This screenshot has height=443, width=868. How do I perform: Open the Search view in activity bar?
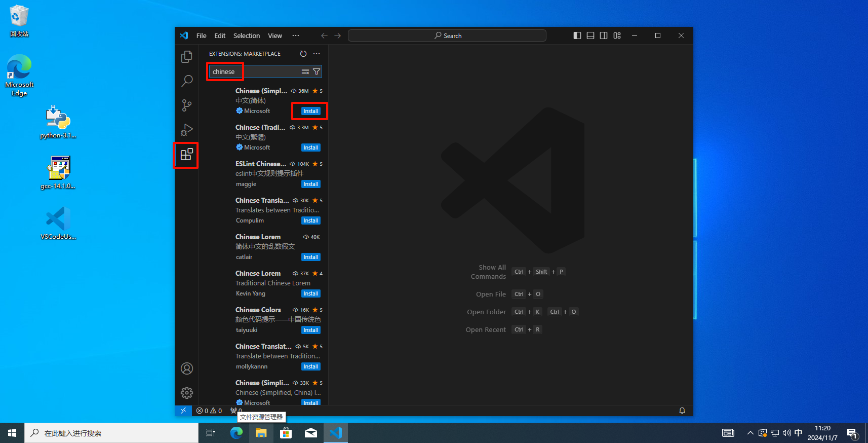(186, 81)
